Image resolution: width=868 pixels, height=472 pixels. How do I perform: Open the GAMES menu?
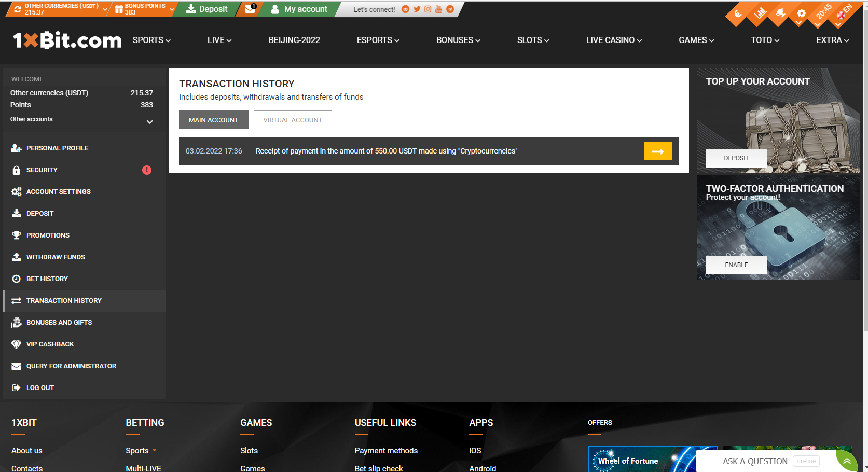click(x=697, y=40)
